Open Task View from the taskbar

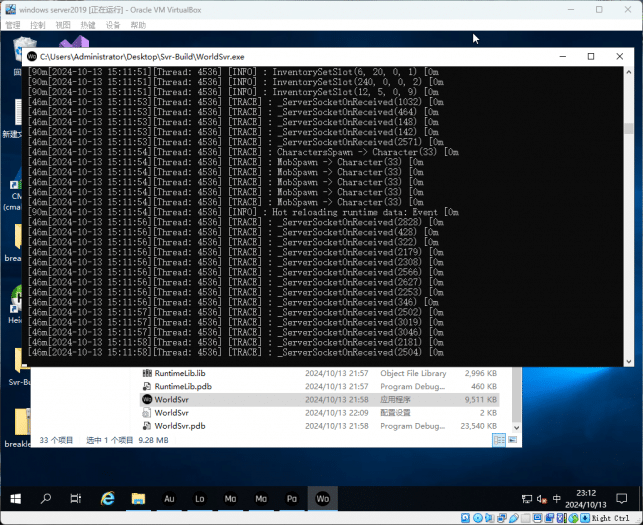[76, 497]
